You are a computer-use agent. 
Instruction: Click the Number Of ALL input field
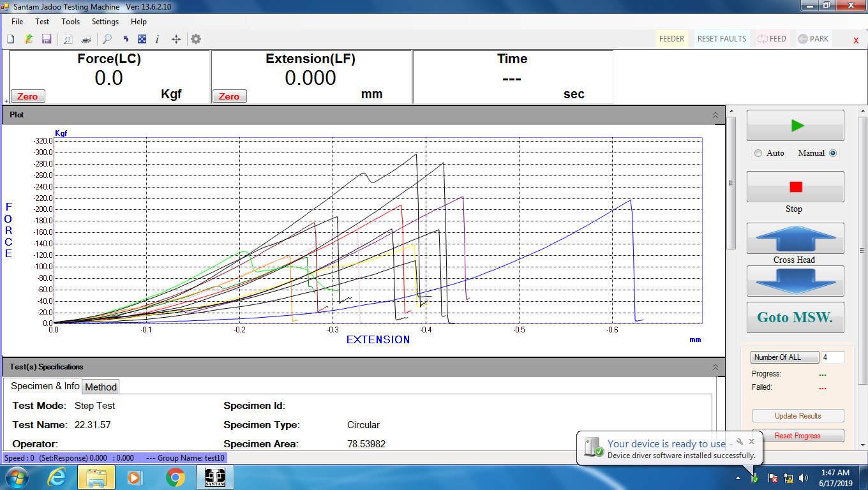pos(832,357)
